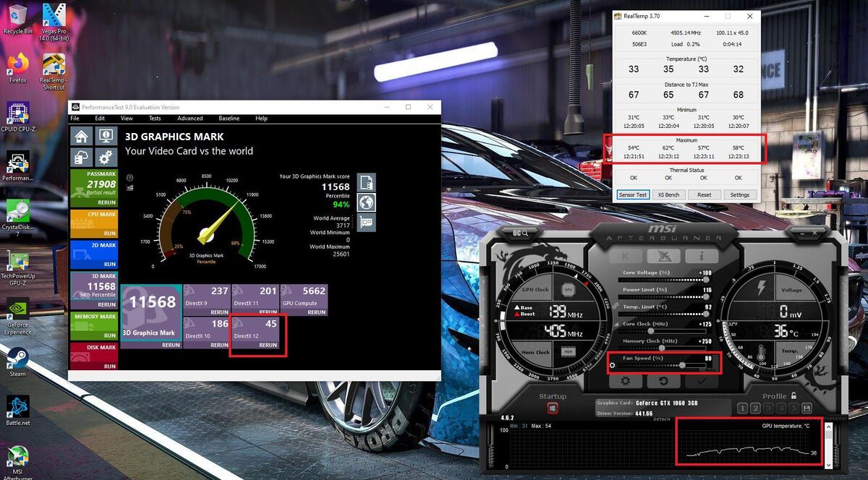Go to PerformanceTest home screen icon
Screen dimensions: 868x480
pos(81,136)
